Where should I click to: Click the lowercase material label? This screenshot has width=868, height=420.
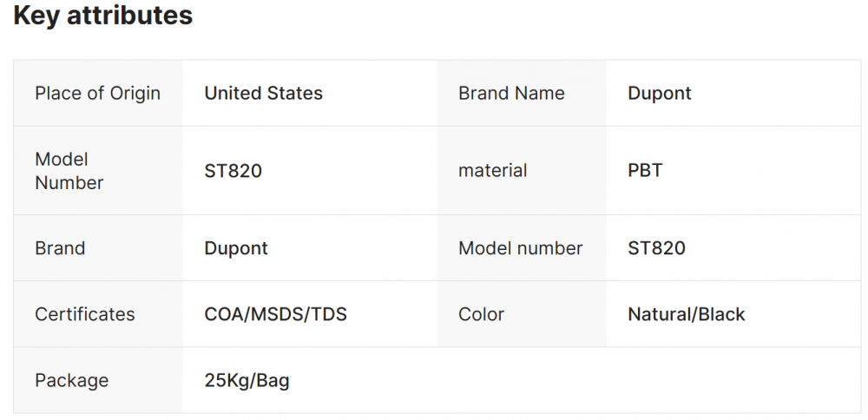click(492, 171)
